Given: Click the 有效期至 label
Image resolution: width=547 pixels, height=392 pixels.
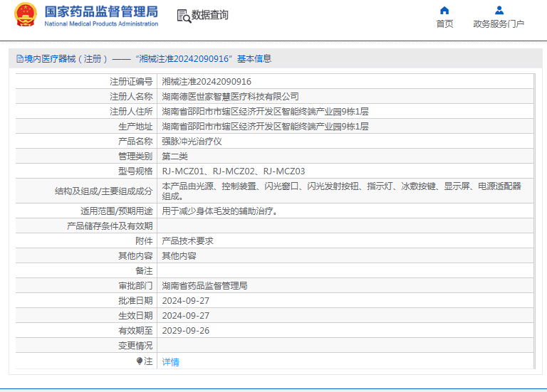Looking at the screenshot, I should tap(135, 331).
